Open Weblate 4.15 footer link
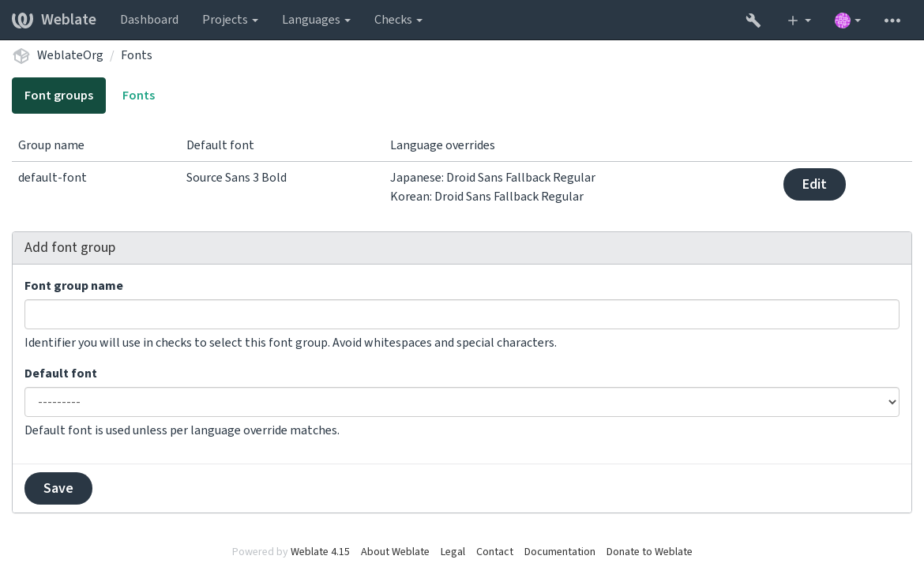Screen dimensions: 924x582 [x=320, y=551]
